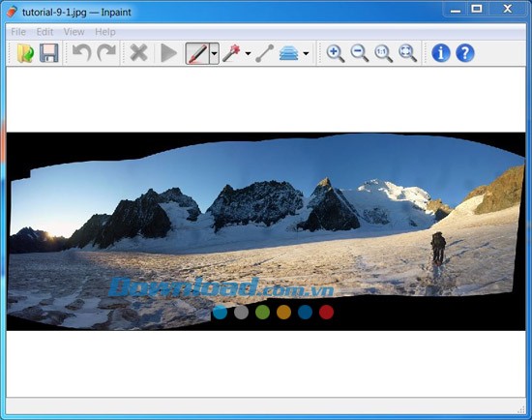Pick the guide line tool

point(265,53)
